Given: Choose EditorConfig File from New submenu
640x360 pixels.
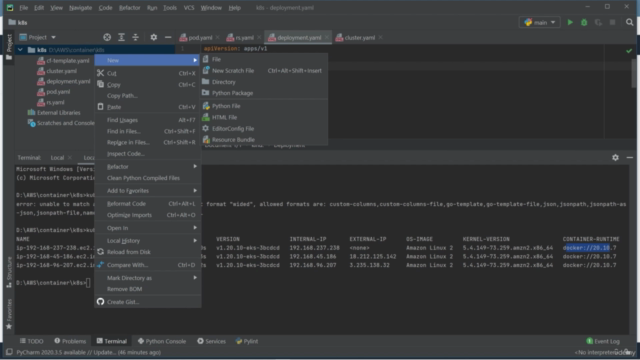Looking at the screenshot, I should pyautogui.click(x=264, y=129).
